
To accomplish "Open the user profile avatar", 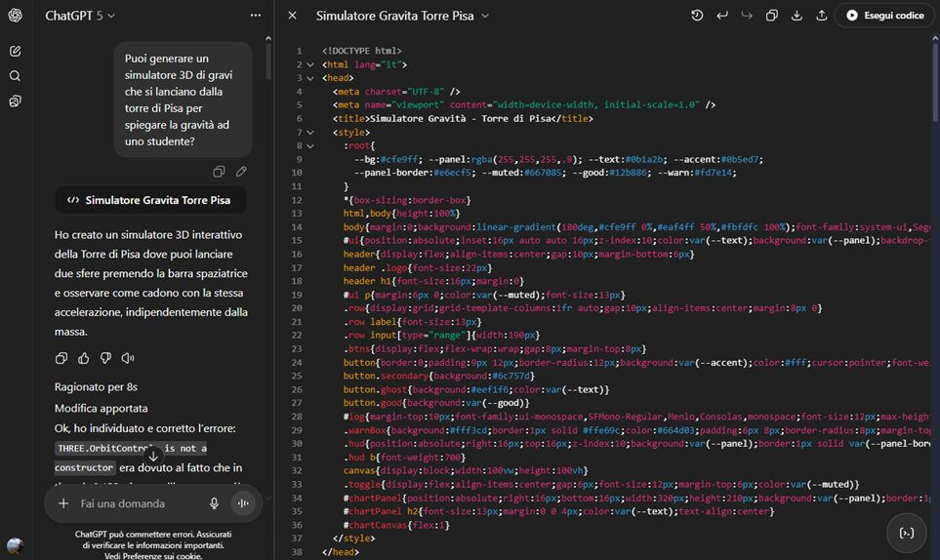I will click(x=15, y=545).
